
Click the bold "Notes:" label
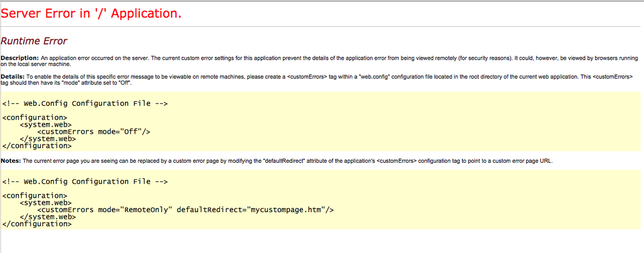tap(11, 161)
